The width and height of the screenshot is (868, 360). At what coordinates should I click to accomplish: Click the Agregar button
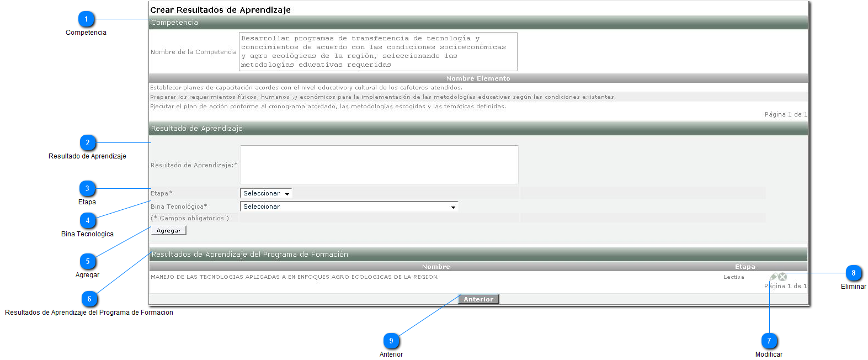[168, 231]
